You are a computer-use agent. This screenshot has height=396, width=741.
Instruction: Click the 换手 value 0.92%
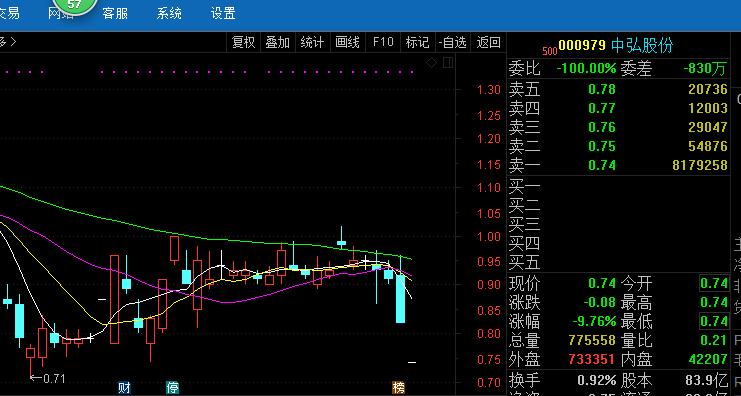click(597, 380)
